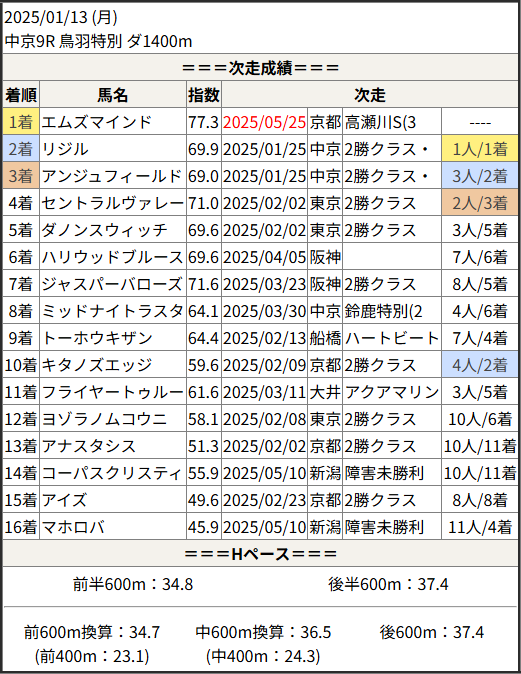Click the 次走 column header
This screenshot has height=674, width=521.
370,95
